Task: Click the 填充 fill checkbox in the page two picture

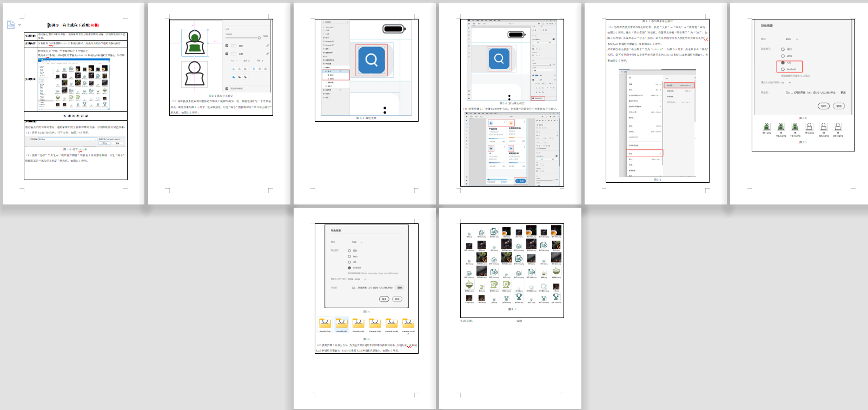Action: [227, 46]
